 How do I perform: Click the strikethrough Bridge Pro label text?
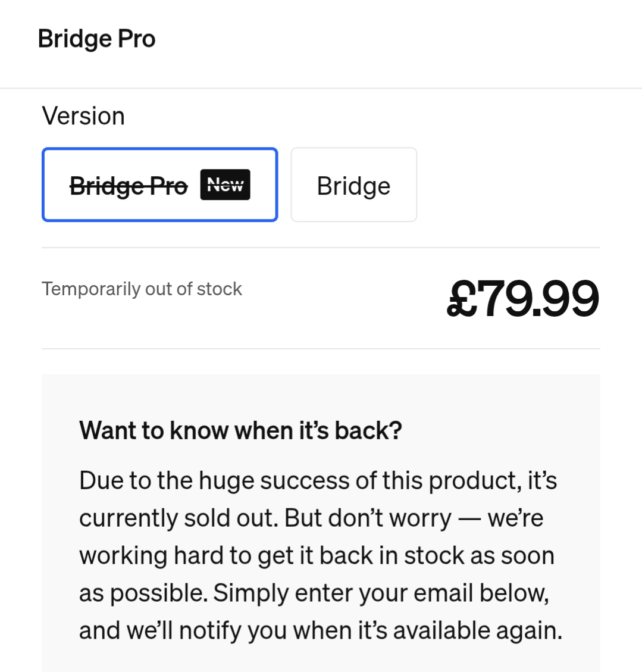click(129, 186)
